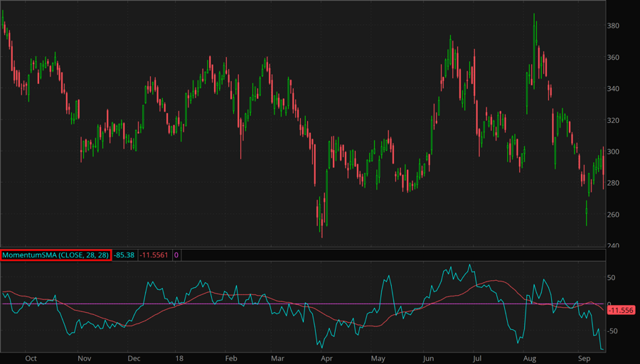Click the MomentumSMA (CLOSE, 28, 28) study label
The image size is (640, 364).
coord(56,255)
